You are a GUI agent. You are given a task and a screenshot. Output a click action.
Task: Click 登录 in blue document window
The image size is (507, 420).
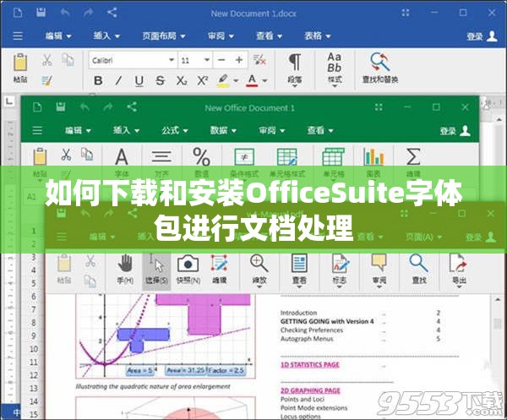pyautogui.click(x=482, y=35)
